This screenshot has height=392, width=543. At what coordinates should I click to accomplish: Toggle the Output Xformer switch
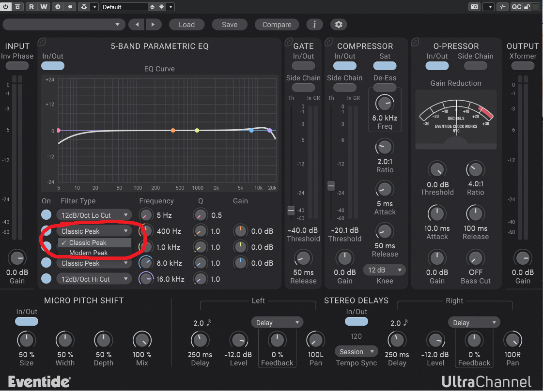pyautogui.click(x=523, y=66)
